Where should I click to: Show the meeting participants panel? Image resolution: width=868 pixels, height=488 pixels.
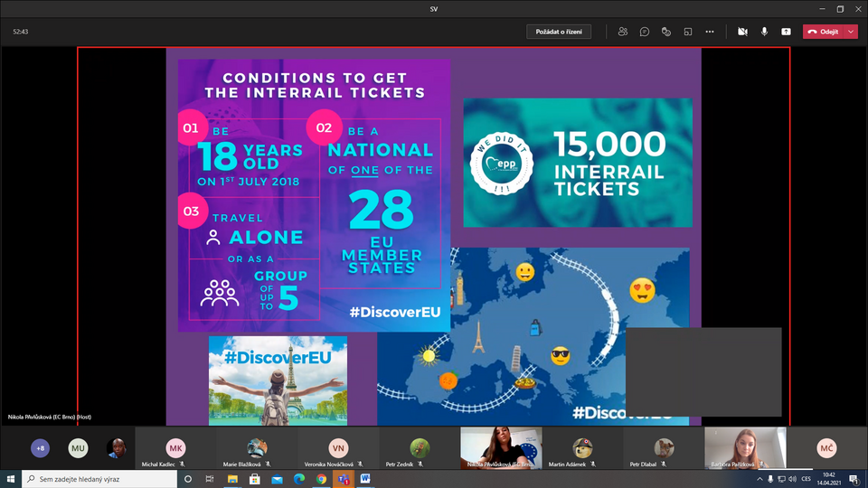tap(623, 32)
